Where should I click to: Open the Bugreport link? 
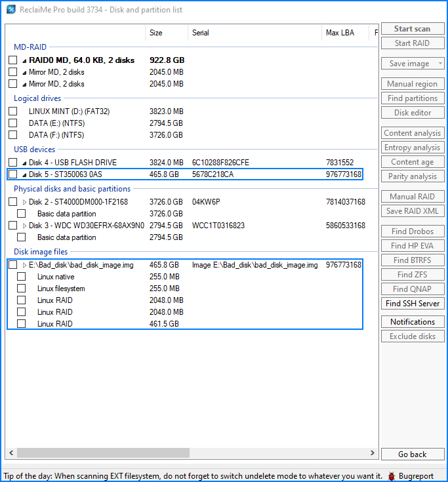pyautogui.click(x=416, y=476)
